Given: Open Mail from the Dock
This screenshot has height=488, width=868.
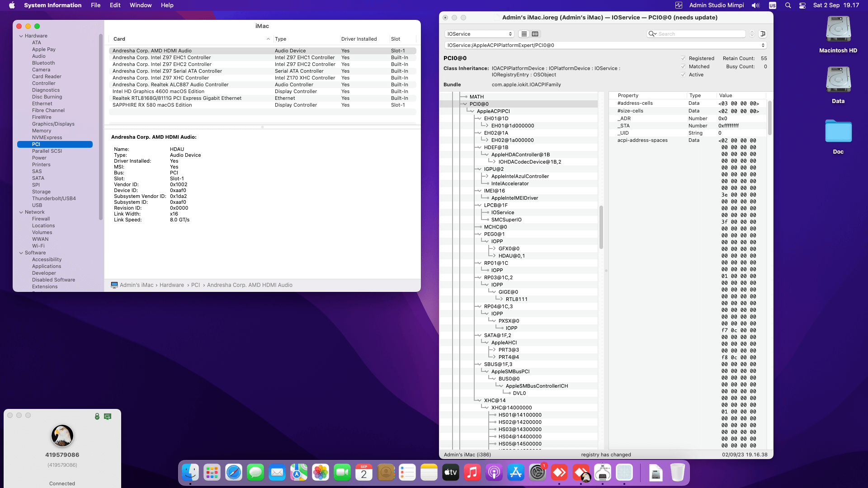Looking at the screenshot, I should [x=277, y=473].
